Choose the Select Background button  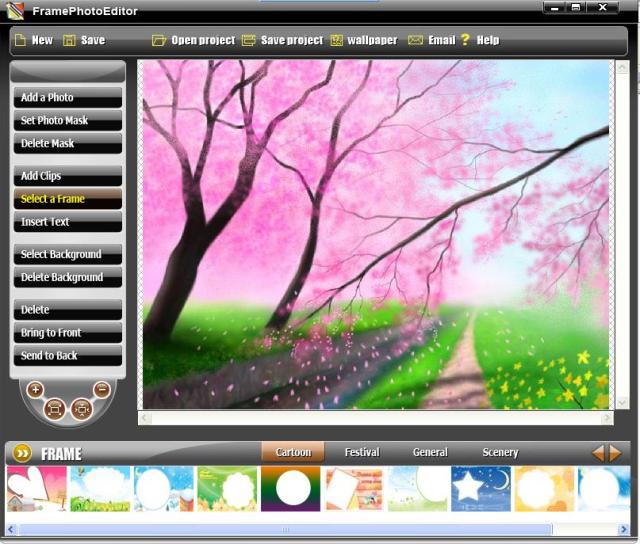(68, 254)
